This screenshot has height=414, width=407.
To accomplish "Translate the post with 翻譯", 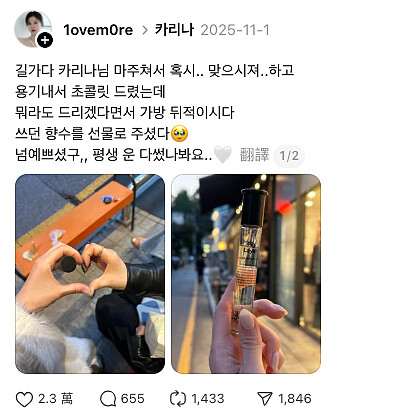I will [254, 155].
